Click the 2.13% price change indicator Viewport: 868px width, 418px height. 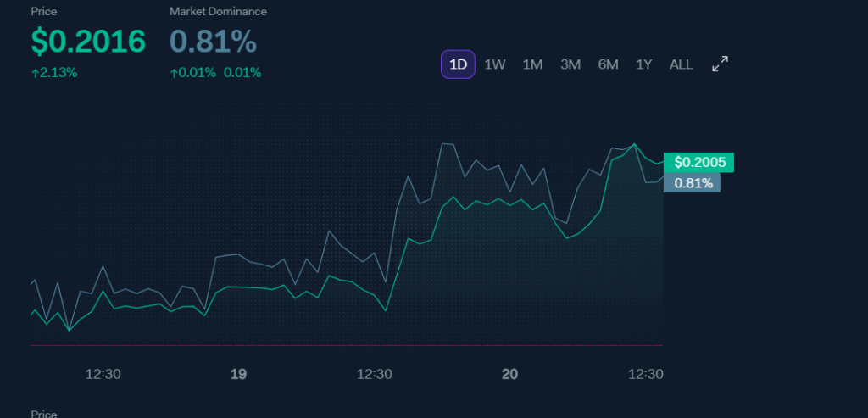click(x=54, y=73)
